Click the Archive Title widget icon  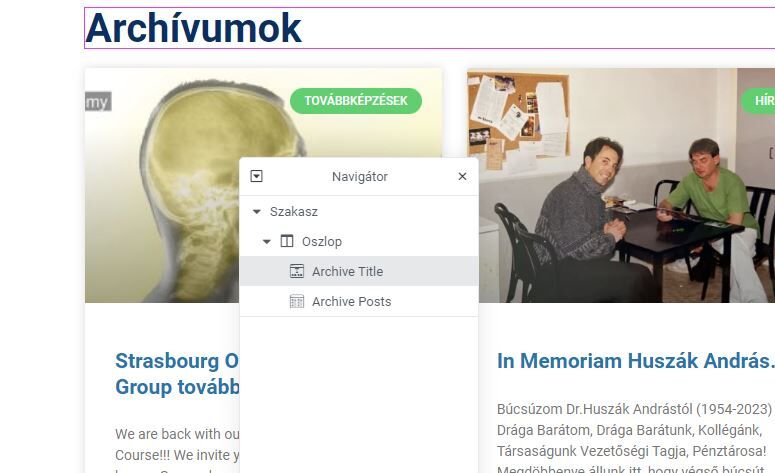tap(297, 271)
